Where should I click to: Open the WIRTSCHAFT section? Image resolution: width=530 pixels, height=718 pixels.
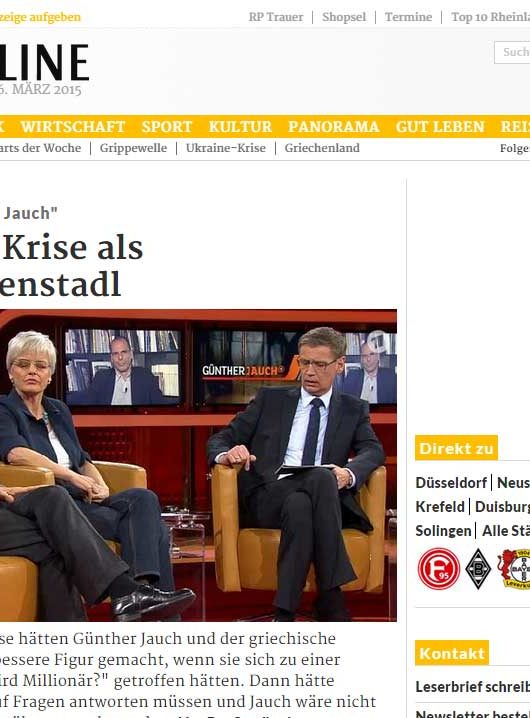(x=73, y=126)
